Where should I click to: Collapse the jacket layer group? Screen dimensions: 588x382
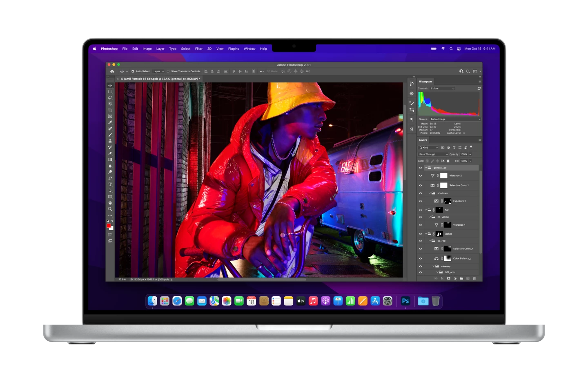pyautogui.click(x=425, y=234)
